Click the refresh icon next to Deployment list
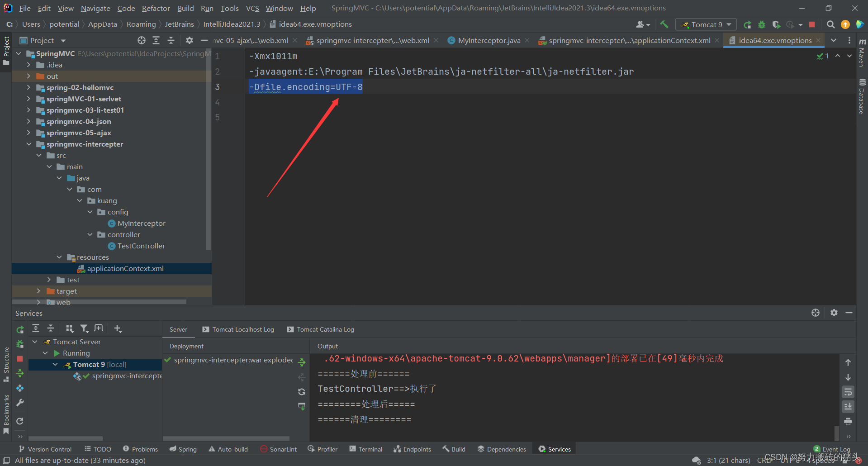Viewport: 868px width, 466px height. pyautogui.click(x=302, y=392)
